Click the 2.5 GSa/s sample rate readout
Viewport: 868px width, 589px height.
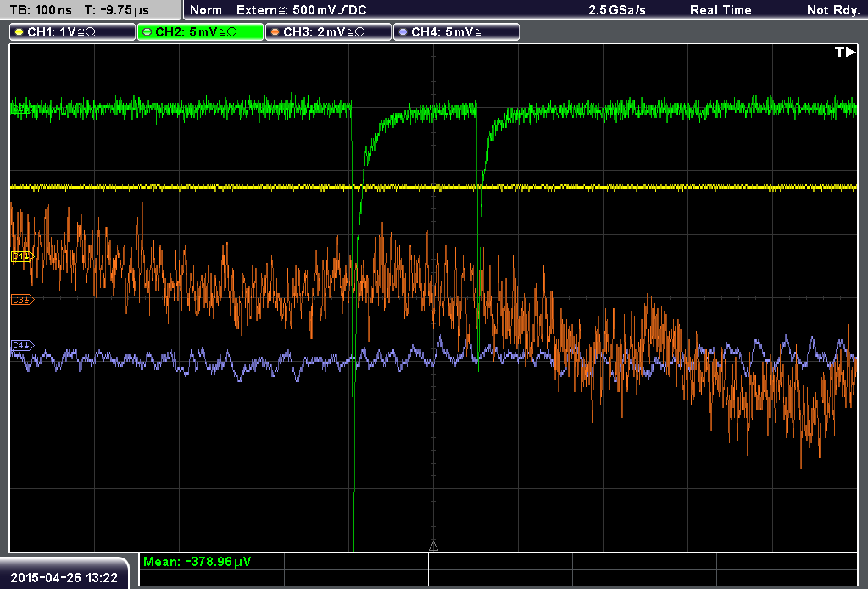[x=617, y=10]
